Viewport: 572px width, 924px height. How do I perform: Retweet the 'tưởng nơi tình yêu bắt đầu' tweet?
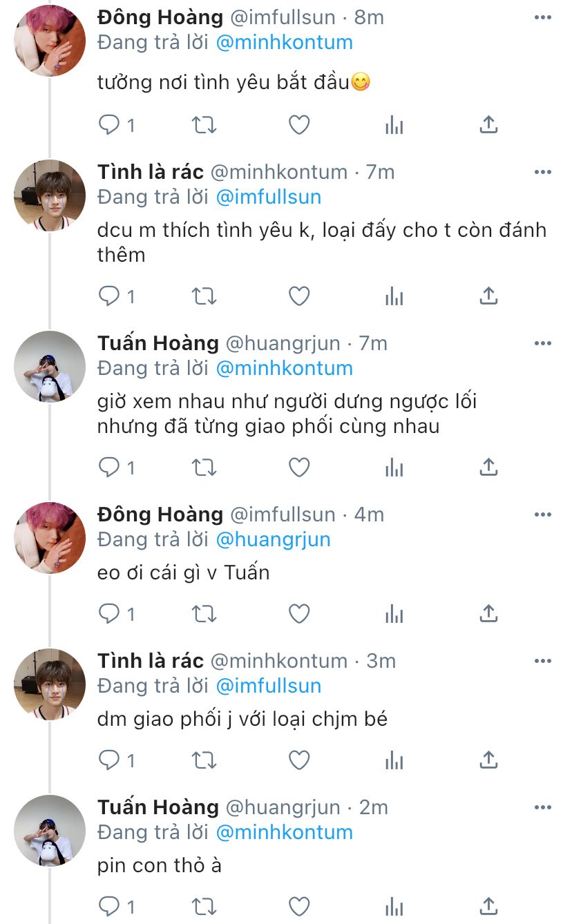(x=204, y=125)
